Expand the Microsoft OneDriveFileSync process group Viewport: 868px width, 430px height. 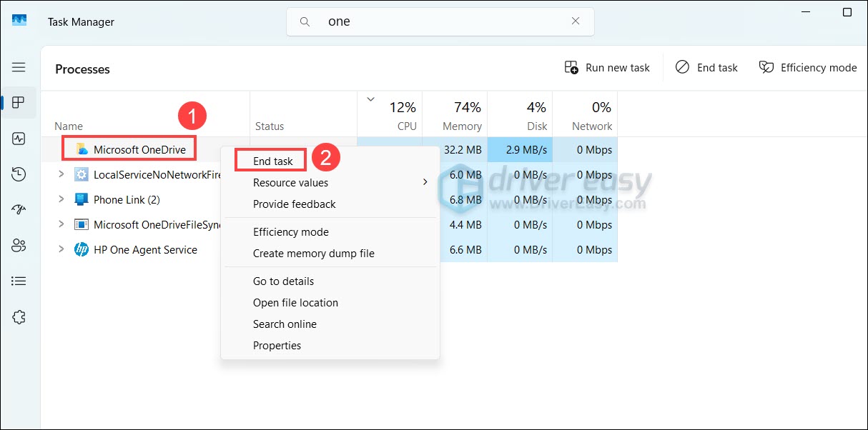click(x=61, y=225)
